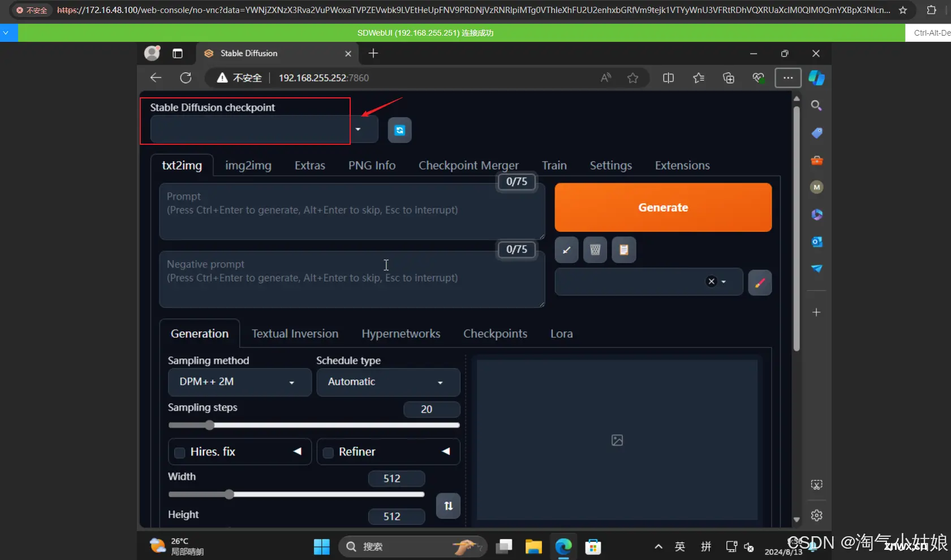Open the Edge settings and more menu
Screen dimensions: 951x560
pos(788,77)
